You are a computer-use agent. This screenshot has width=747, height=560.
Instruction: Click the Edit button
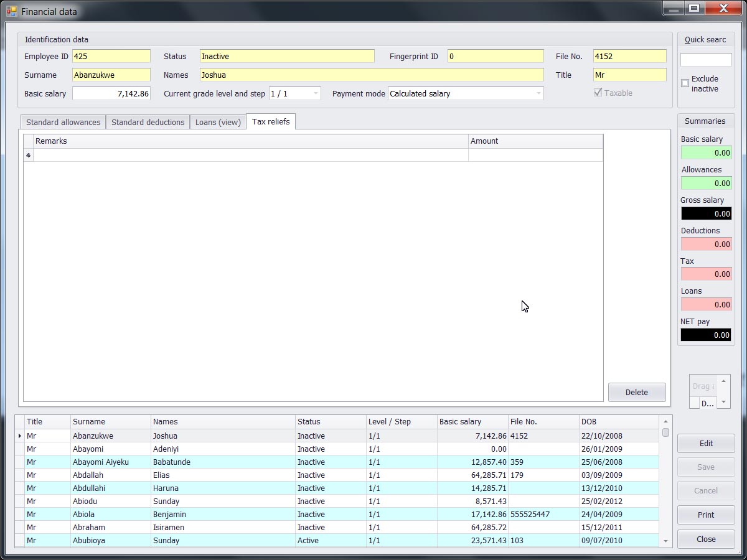(x=706, y=444)
